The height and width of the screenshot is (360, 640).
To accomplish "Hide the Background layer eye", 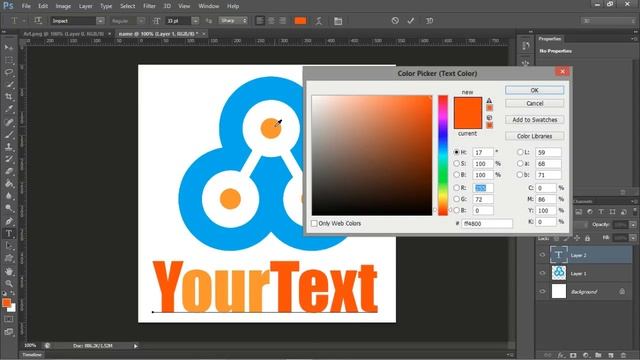I will tap(542, 291).
